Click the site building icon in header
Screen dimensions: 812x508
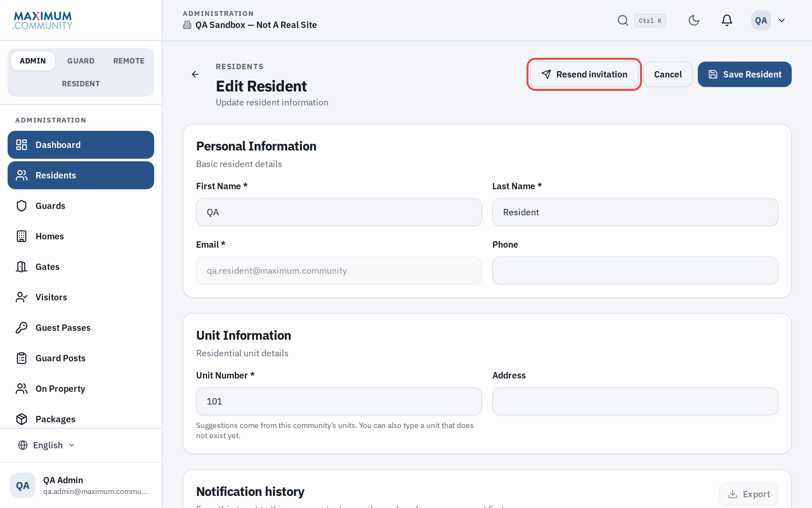tap(187, 25)
